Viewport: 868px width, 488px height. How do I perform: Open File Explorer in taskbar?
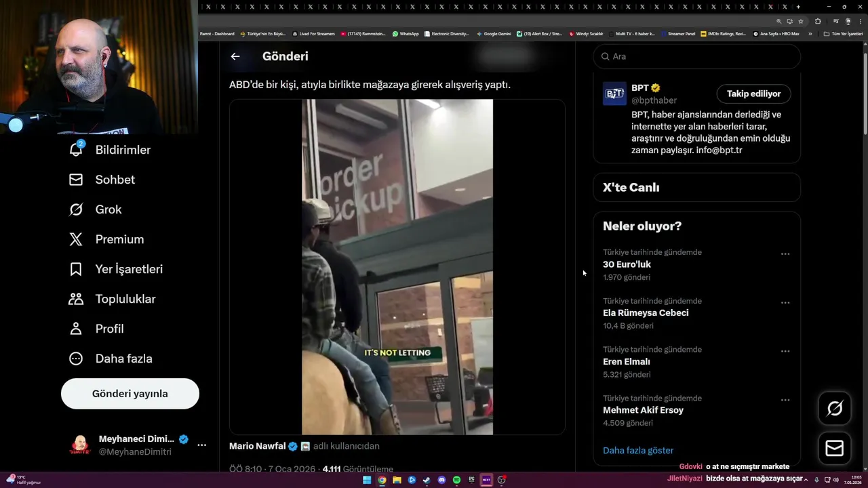point(397,480)
